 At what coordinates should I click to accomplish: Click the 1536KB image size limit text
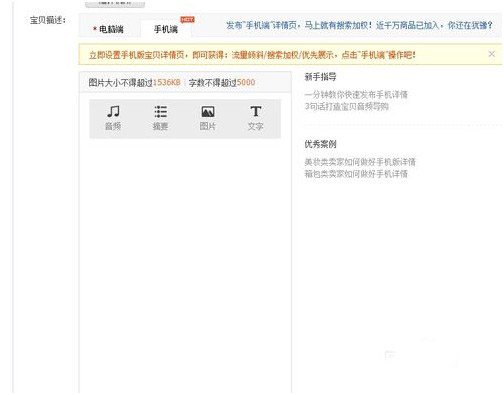click(x=166, y=82)
